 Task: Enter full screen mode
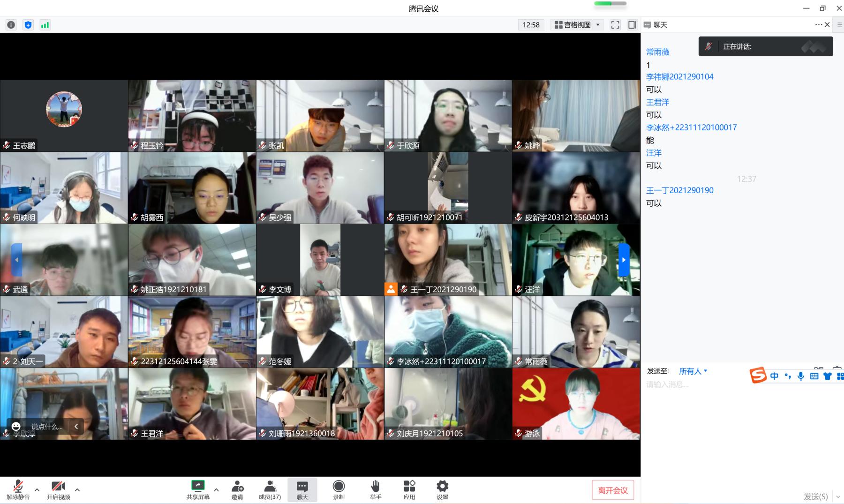click(x=615, y=25)
